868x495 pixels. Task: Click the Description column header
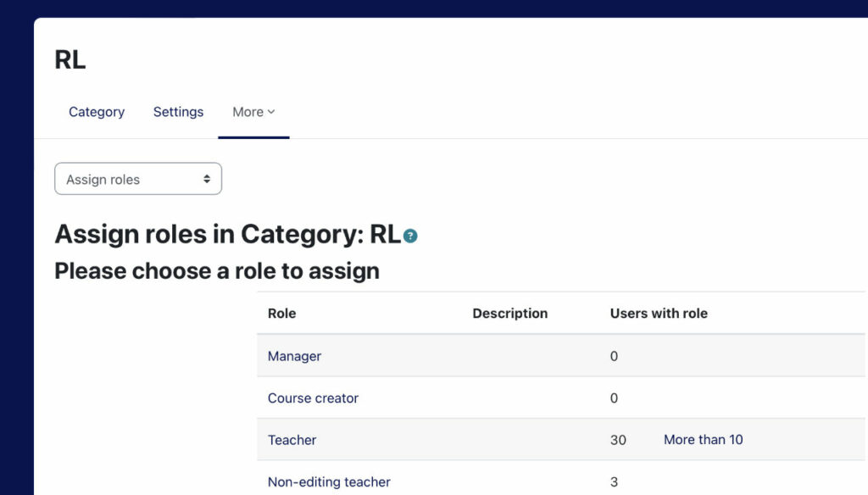click(509, 313)
